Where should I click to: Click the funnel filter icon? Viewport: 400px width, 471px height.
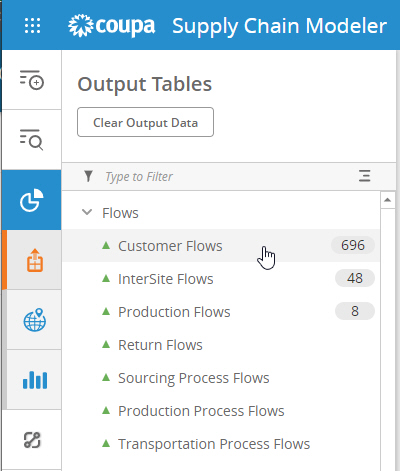click(x=88, y=176)
